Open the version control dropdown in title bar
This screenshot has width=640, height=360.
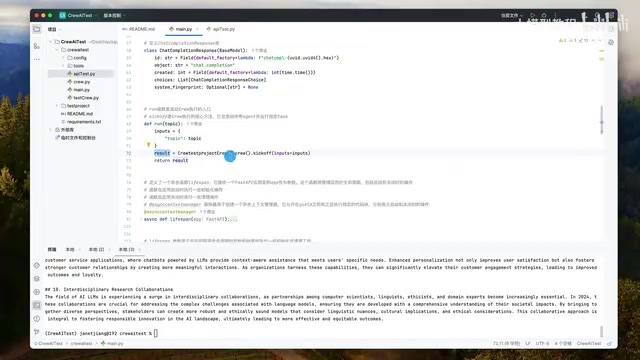point(114,15)
